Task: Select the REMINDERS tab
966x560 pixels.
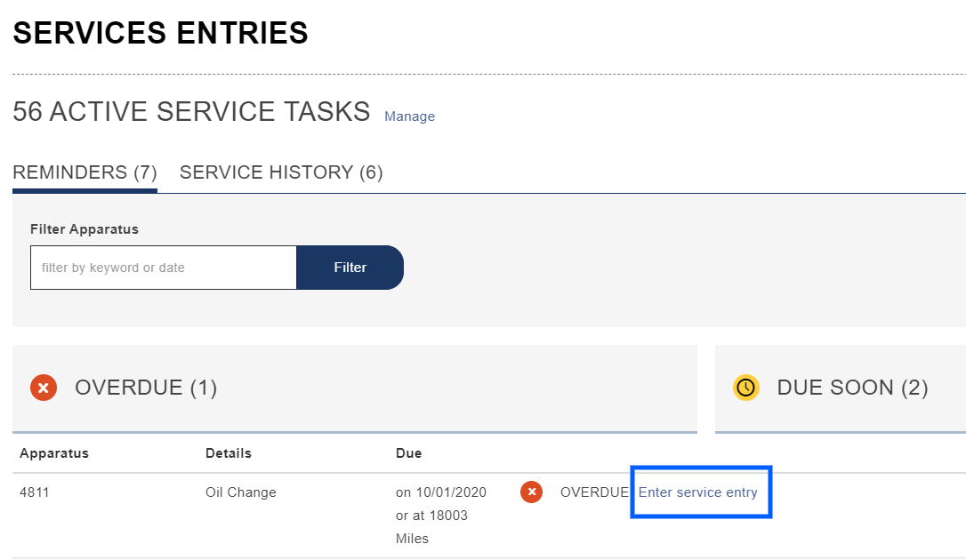Action: (x=85, y=172)
